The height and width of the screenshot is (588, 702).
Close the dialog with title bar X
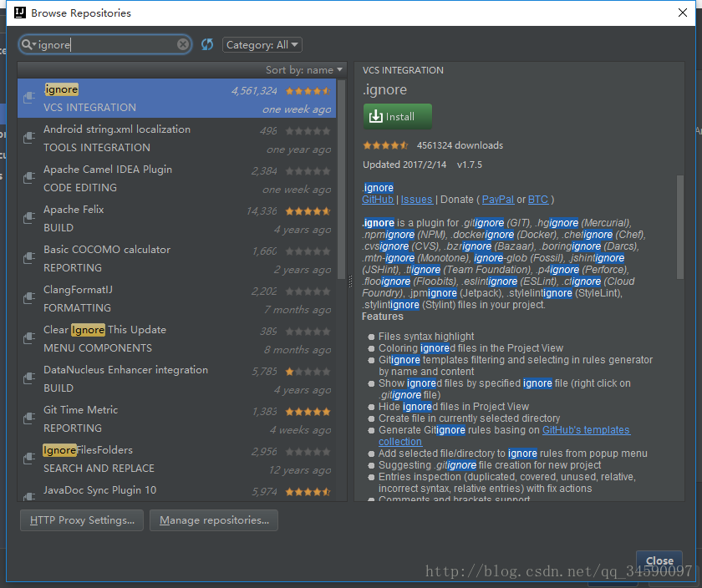(x=682, y=13)
